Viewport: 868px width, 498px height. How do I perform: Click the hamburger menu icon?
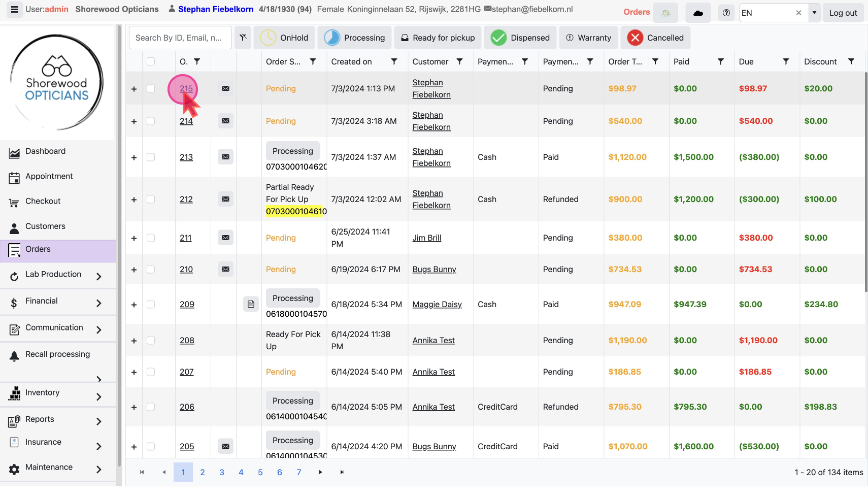pos(14,10)
